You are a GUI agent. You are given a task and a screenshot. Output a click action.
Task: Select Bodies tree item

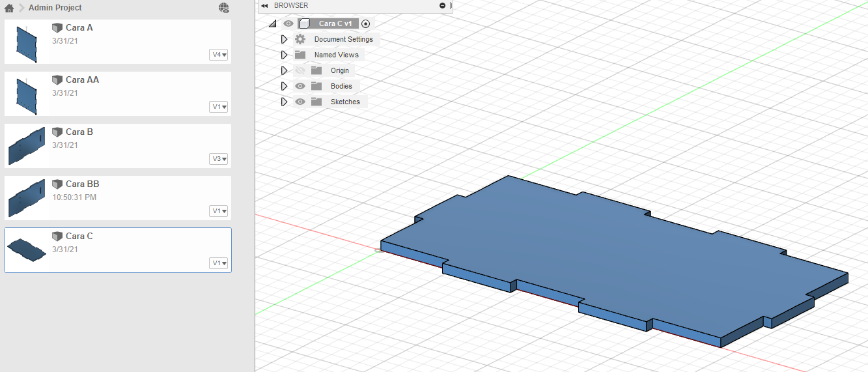pos(341,86)
